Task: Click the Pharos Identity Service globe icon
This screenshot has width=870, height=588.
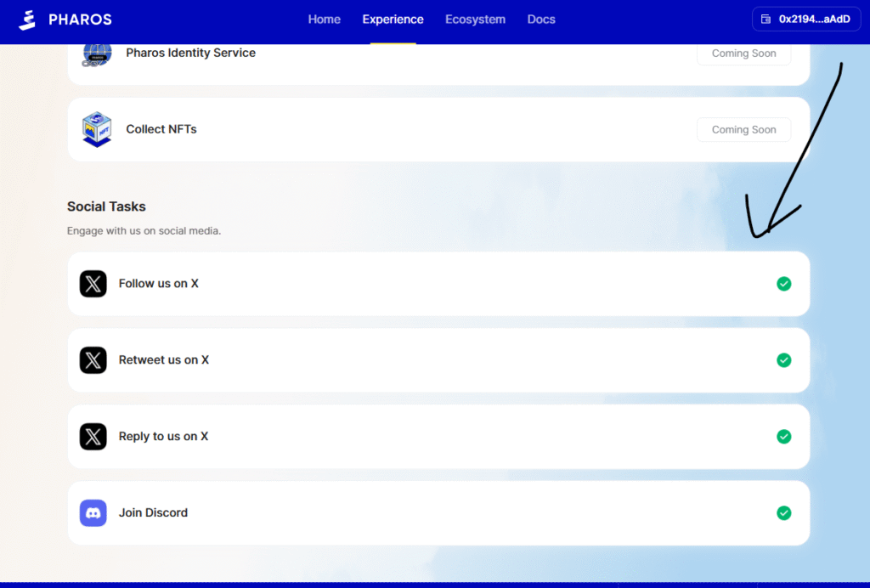Action: click(97, 54)
